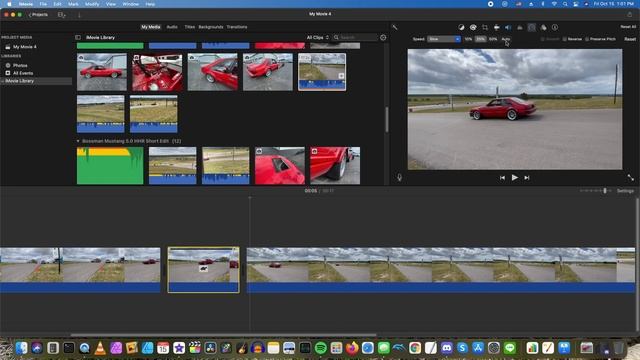Click the Reset All button
Screen dimensions: 640x360
pyautogui.click(x=628, y=27)
